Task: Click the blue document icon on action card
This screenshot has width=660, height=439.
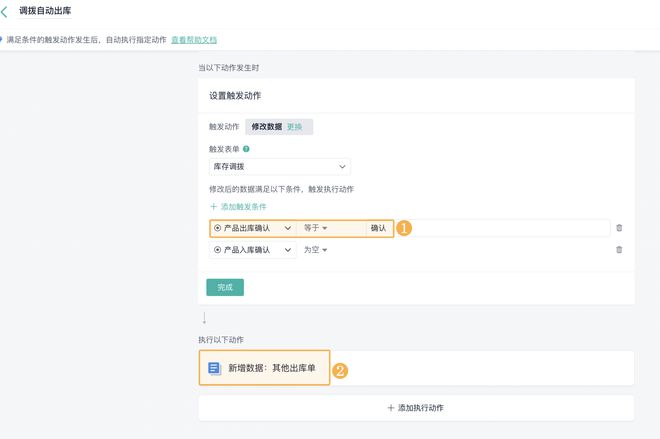Action: coord(214,368)
